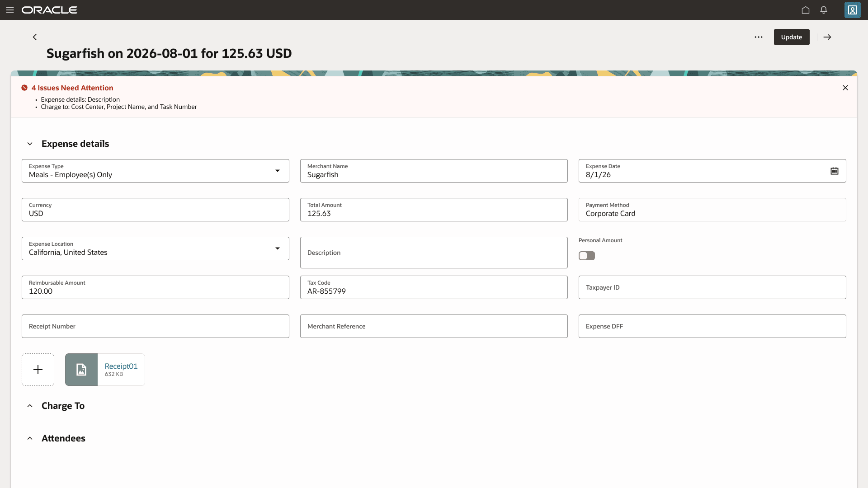Toggle the Personal Amount switch

(587, 256)
